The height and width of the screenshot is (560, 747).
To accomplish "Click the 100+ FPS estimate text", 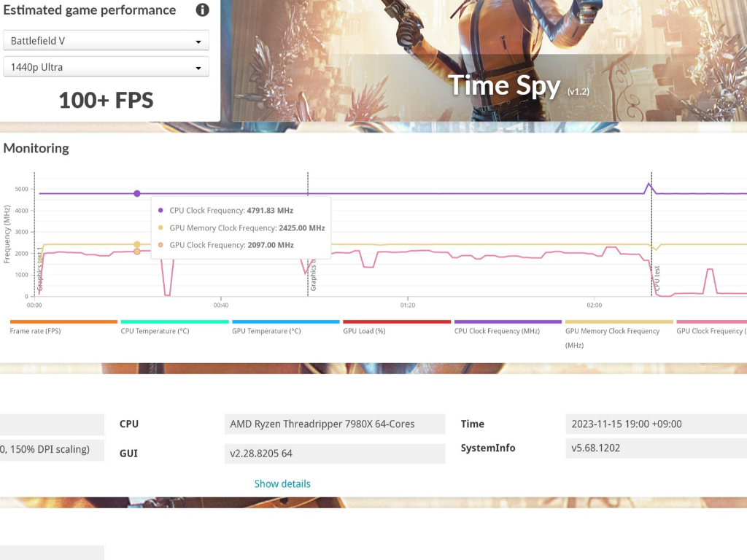I will [106, 100].
